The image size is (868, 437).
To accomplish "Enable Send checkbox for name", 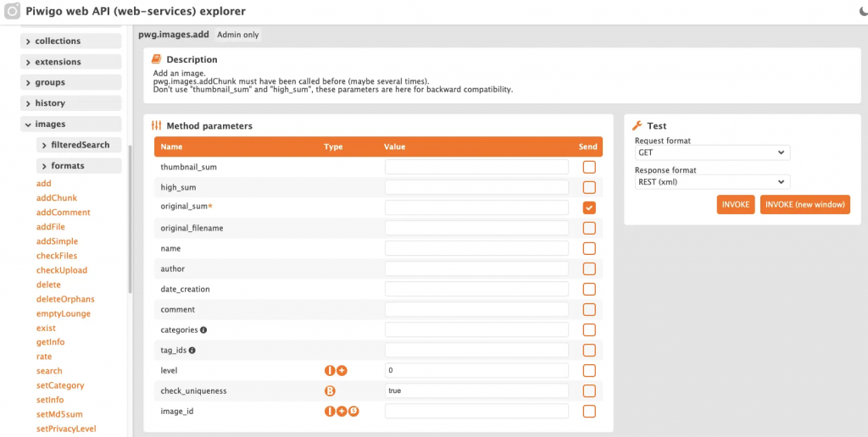I will 589,248.
